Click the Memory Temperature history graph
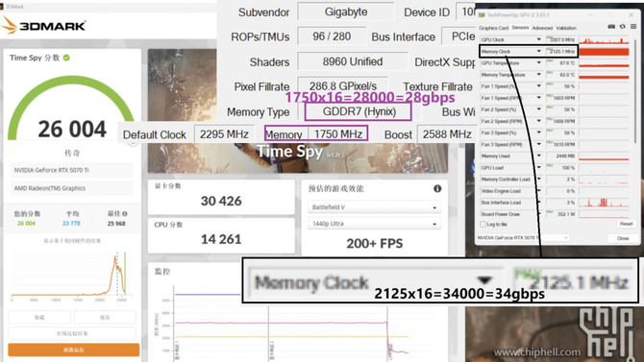The height and width of the screenshot is (362, 644). pos(604,75)
